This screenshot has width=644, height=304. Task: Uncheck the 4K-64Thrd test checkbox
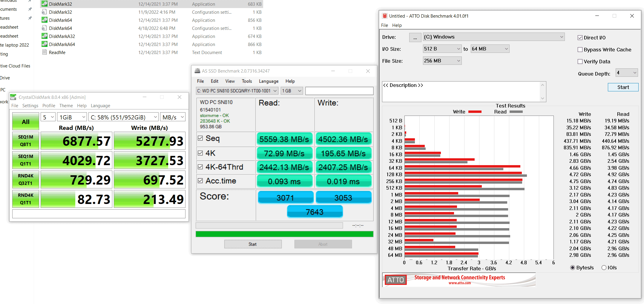tap(200, 167)
